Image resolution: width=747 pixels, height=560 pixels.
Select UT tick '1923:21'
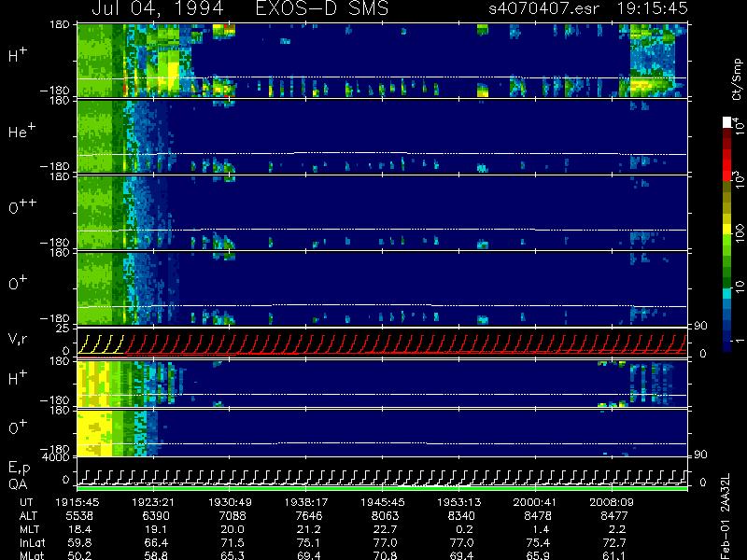153,502
